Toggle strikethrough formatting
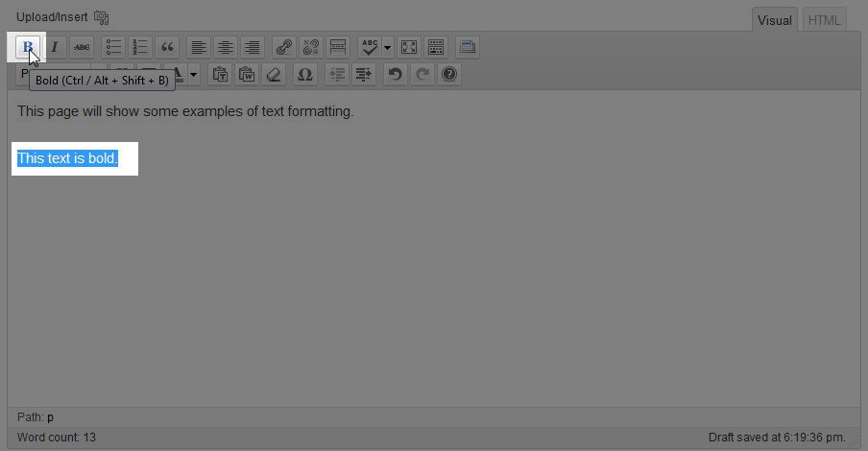Viewport: 868px width, 451px height. (82, 47)
